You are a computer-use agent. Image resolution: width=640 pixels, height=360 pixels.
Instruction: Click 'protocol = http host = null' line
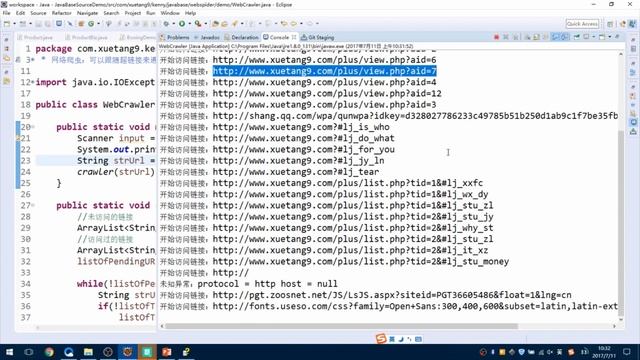(267, 284)
